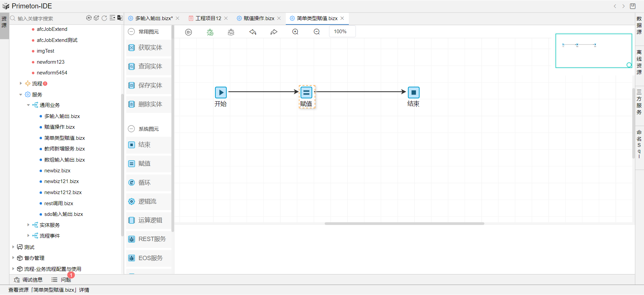This screenshot has width=644, height=295.
Task: Click the undo arrow in canvas toolbar
Action: coord(253,32)
